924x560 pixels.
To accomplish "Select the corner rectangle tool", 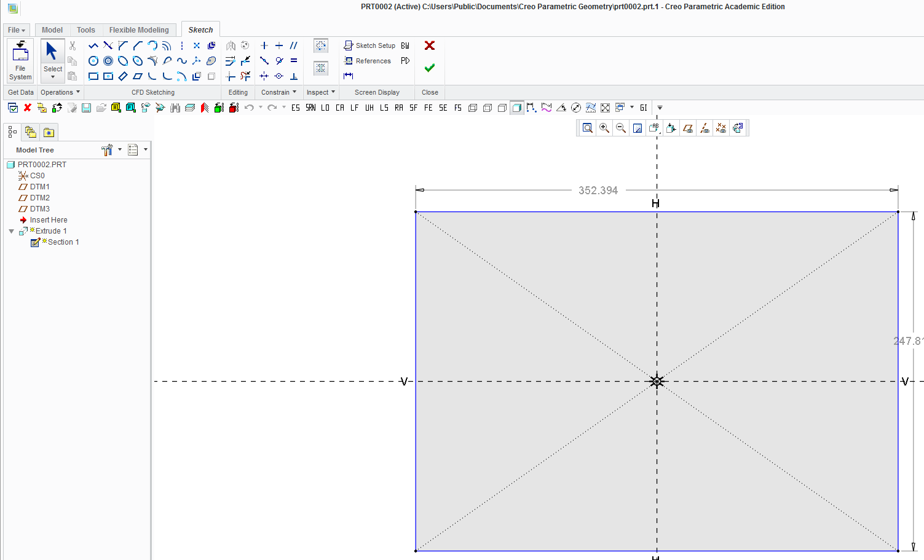I will click(93, 76).
